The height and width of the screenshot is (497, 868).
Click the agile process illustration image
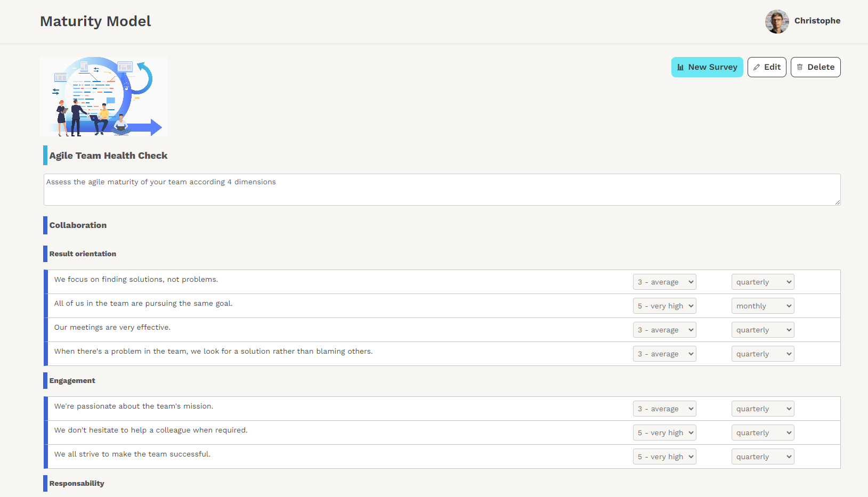(x=103, y=96)
